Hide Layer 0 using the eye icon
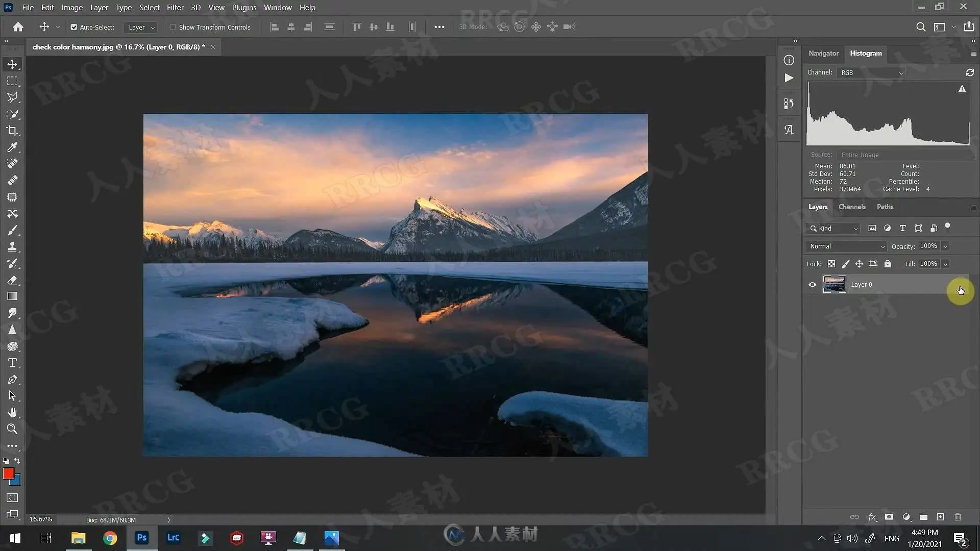 pos(812,285)
